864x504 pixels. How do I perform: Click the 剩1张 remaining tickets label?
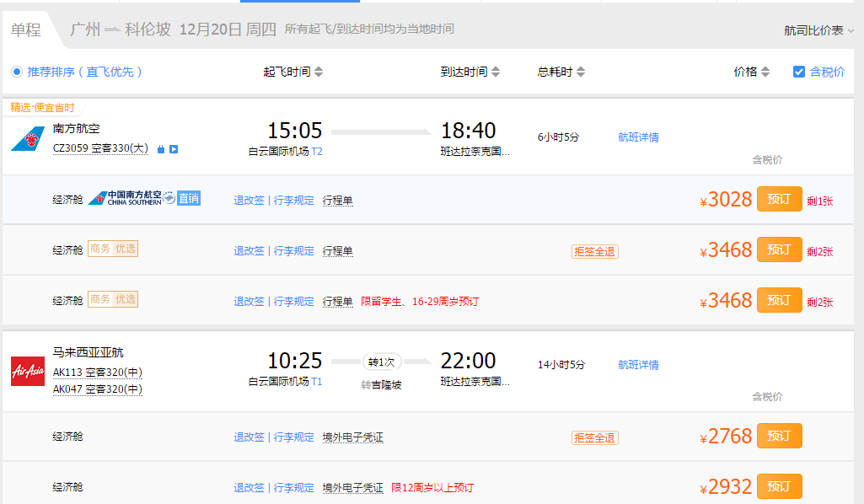(x=820, y=201)
